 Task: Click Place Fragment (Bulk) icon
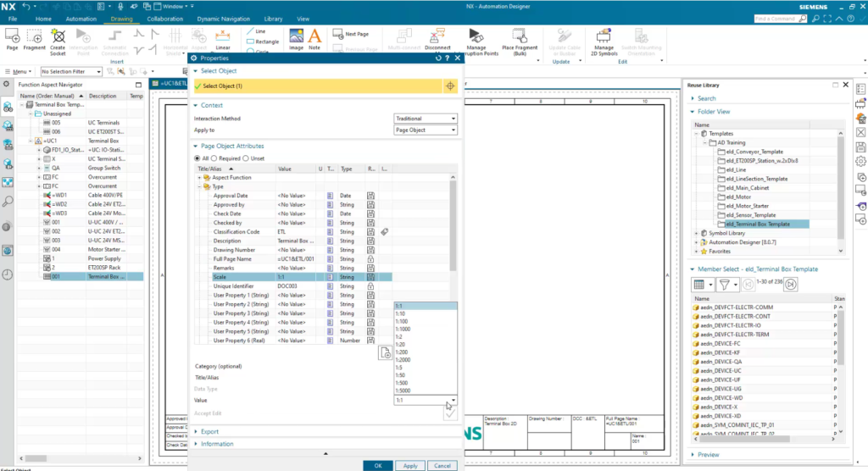520,36
